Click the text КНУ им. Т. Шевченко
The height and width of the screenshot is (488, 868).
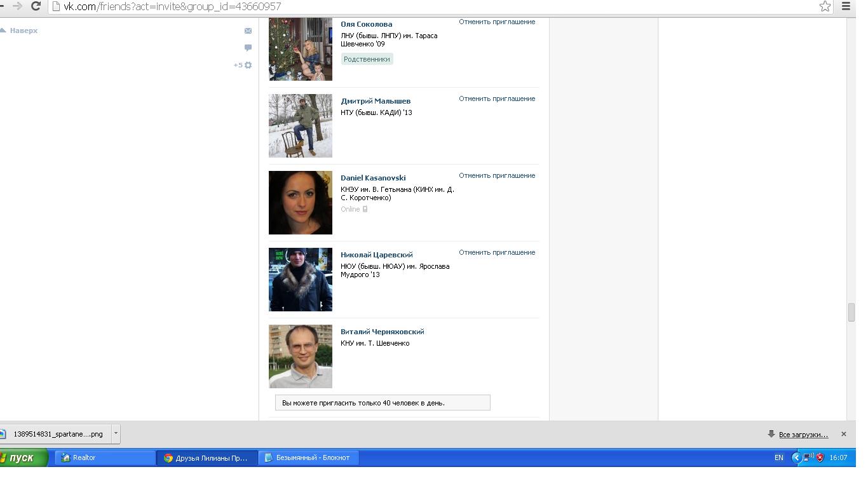pos(375,343)
